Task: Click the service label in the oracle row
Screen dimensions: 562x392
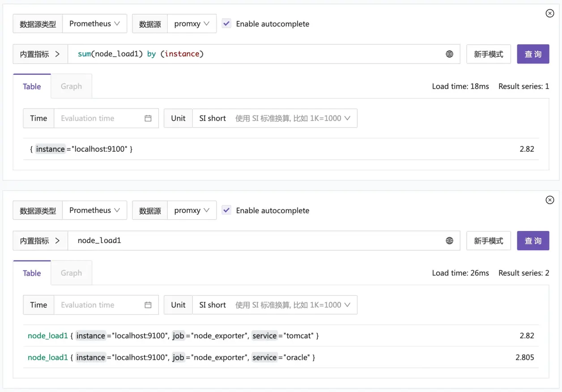Action: point(264,358)
